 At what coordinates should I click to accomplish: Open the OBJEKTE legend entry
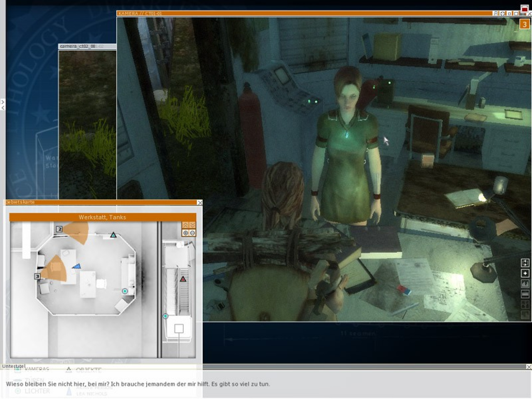[84, 369]
